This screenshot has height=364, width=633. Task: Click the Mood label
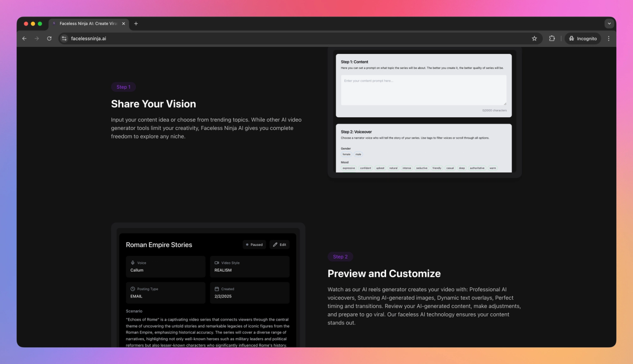(345, 162)
